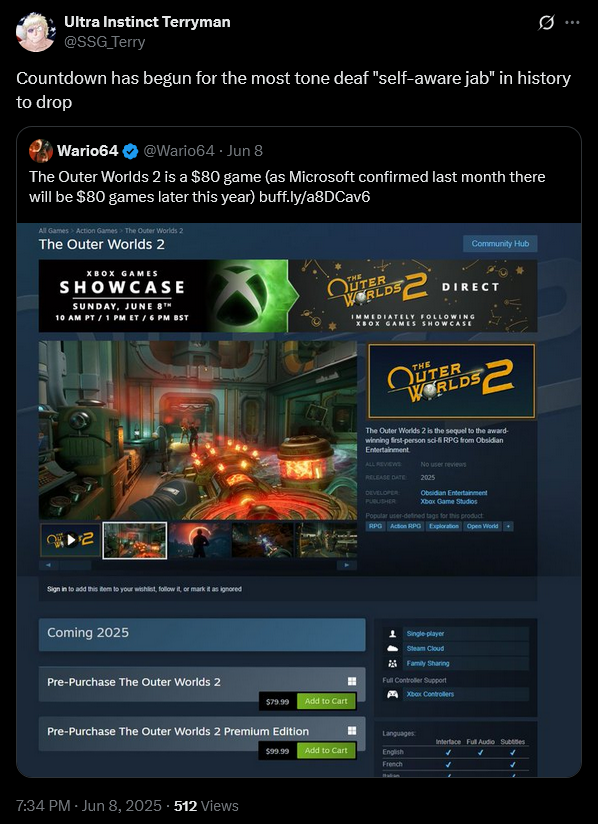Open Obsidian Entertainment developer link

pyautogui.click(x=453, y=493)
